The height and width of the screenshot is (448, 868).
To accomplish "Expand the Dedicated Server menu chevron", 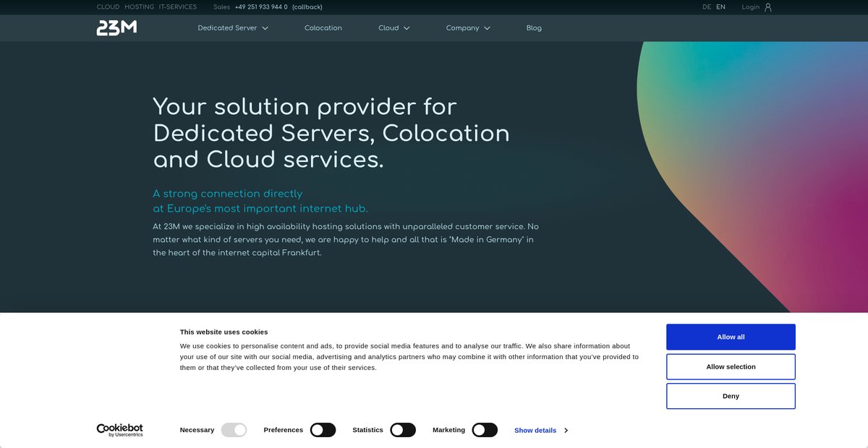I will coord(265,28).
